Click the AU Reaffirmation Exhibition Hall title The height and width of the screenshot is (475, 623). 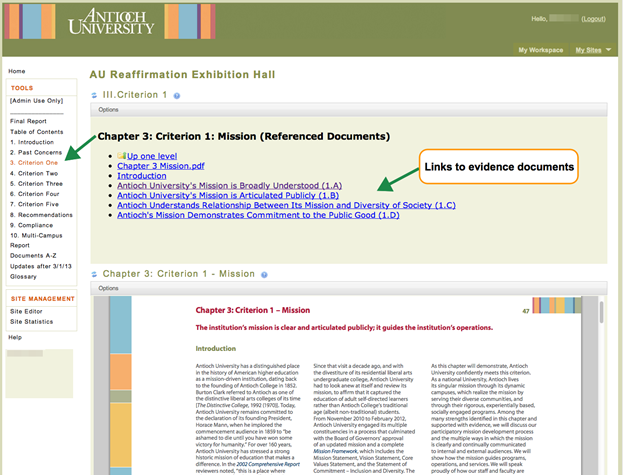[182, 75]
